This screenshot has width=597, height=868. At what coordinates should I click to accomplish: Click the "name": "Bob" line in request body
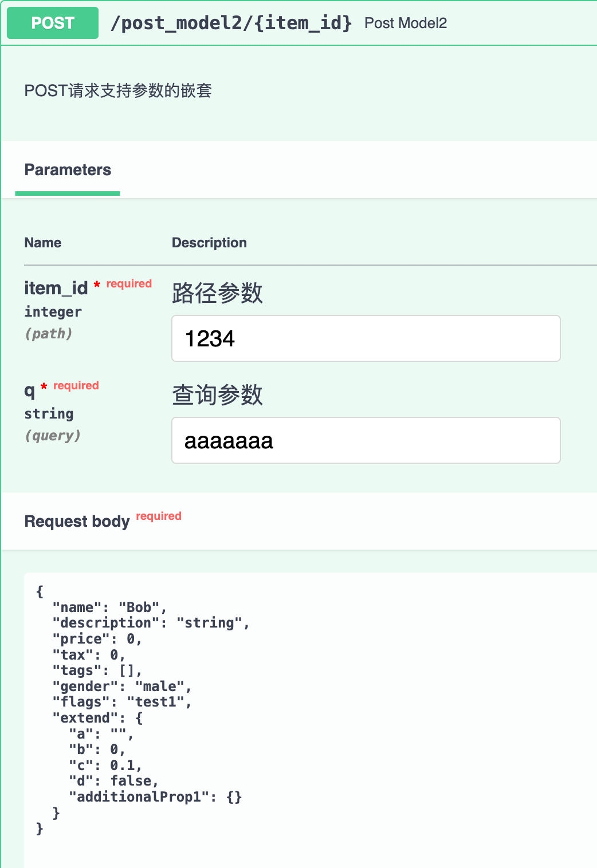(109, 607)
